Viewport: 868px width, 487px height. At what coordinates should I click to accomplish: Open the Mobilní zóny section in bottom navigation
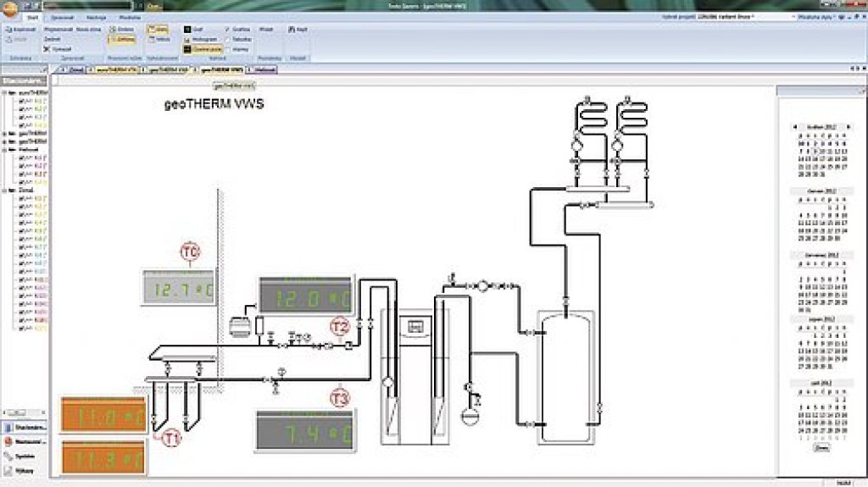point(25,441)
